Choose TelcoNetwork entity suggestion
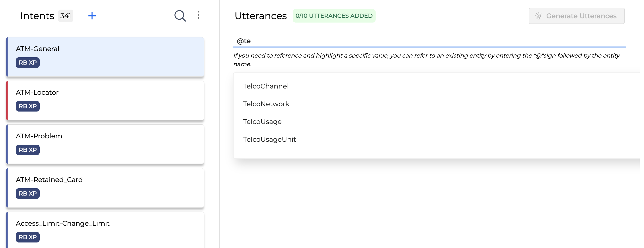 pyautogui.click(x=266, y=104)
